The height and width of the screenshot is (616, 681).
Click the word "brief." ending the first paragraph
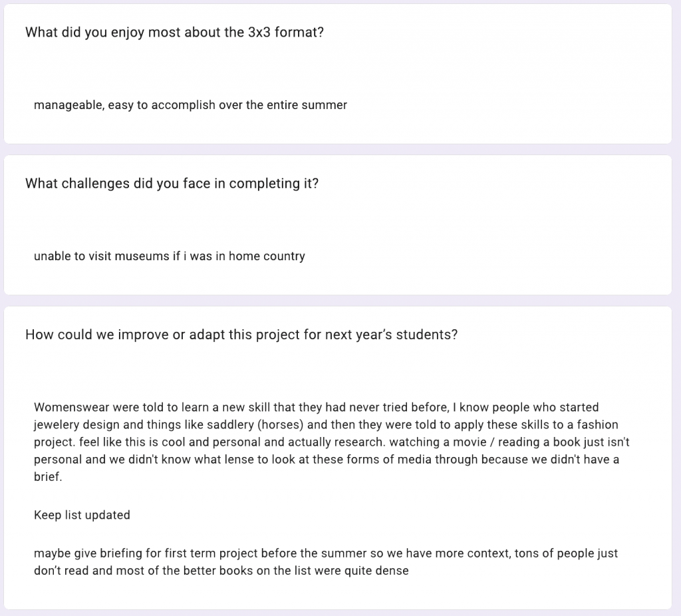pos(48,476)
